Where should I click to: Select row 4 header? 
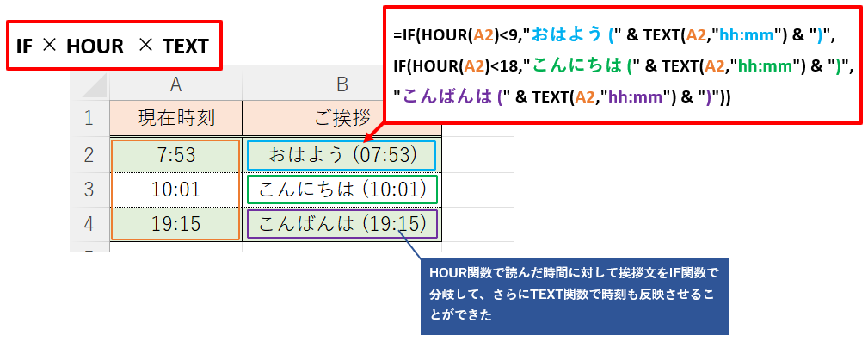point(90,224)
